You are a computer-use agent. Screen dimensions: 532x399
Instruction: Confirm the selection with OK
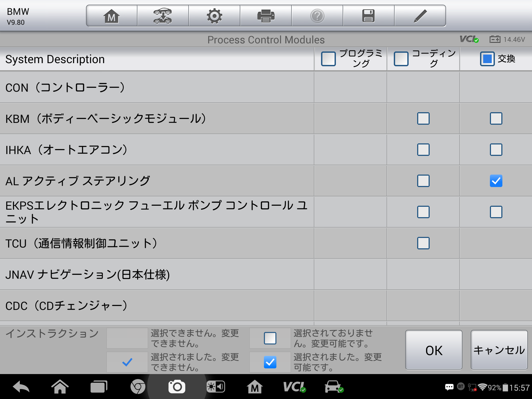434,350
